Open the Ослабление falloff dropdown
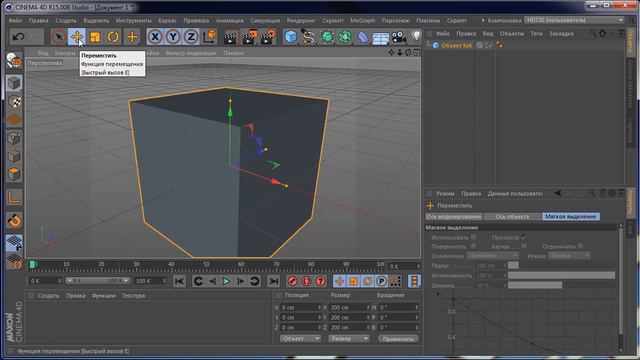 [x=493, y=256]
